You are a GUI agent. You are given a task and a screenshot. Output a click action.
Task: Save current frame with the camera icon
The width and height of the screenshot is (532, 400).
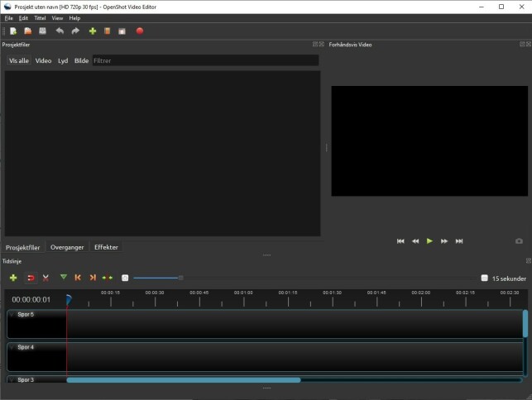point(519,241)
